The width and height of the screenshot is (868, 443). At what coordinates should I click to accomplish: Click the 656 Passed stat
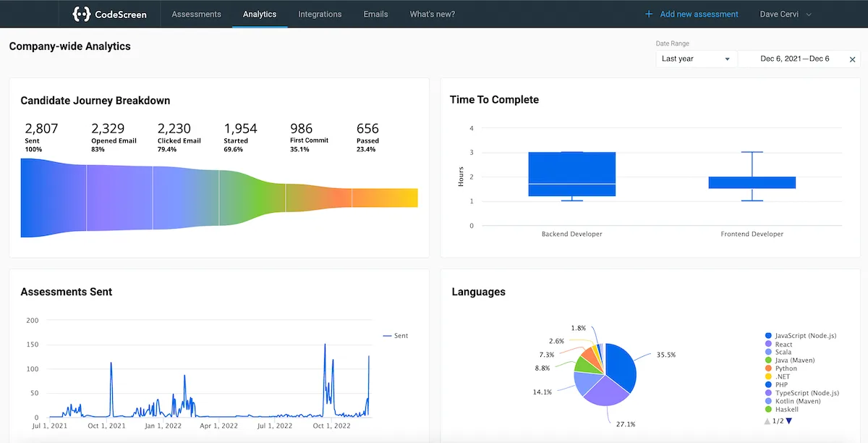368,137
